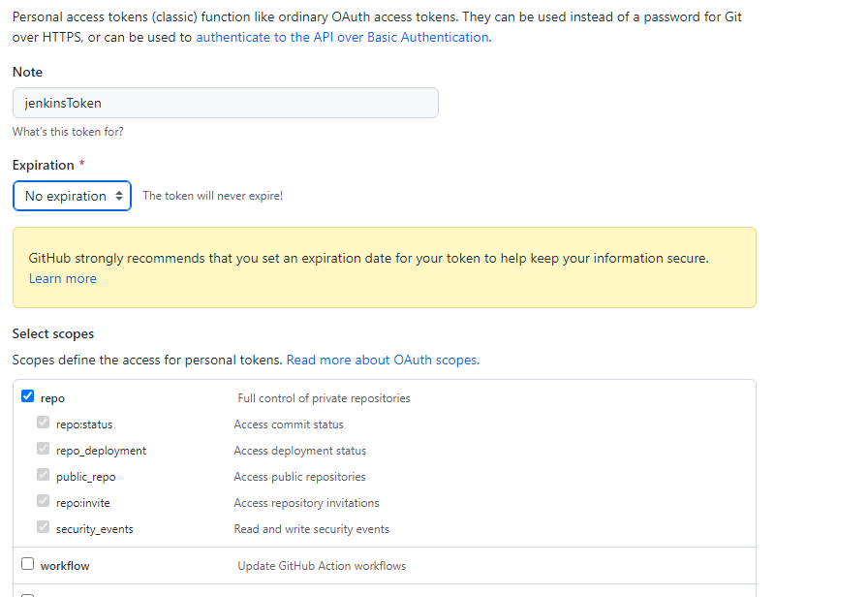Click the repo:status checkbox
The image size is (868, 597).
43,424
